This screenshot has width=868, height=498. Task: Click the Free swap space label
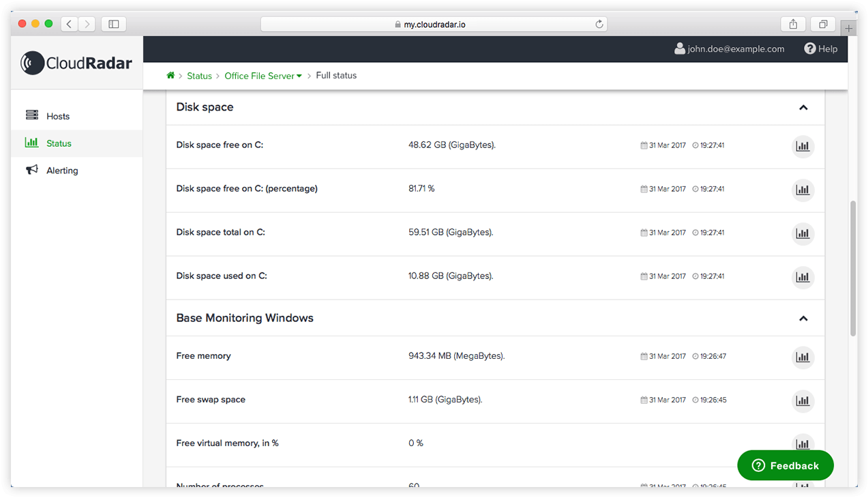211,399
